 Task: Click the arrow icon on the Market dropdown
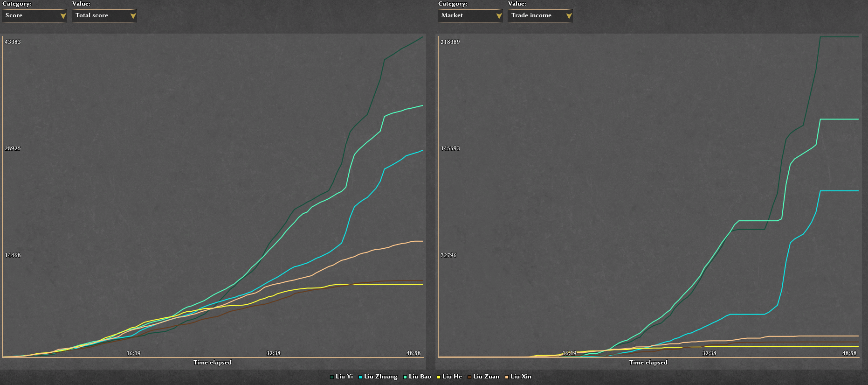[x=499, y=16]
